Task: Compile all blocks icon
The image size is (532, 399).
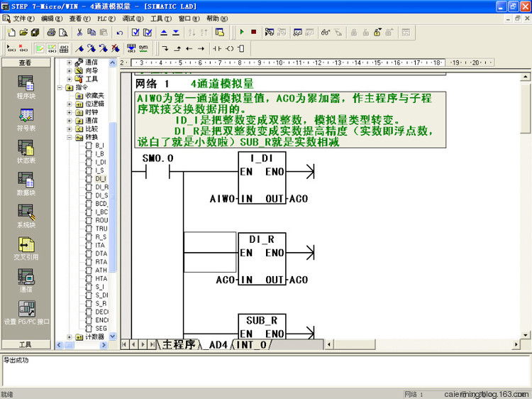Action: click(148, 32)
